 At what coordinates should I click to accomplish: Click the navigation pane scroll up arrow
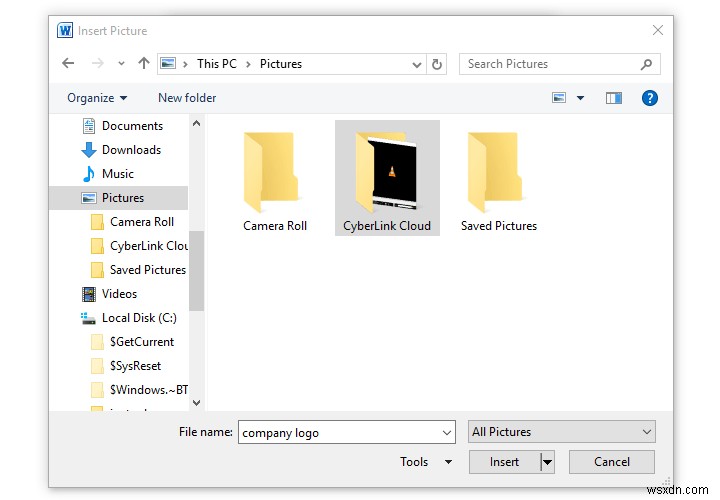[x=197, y=123]
